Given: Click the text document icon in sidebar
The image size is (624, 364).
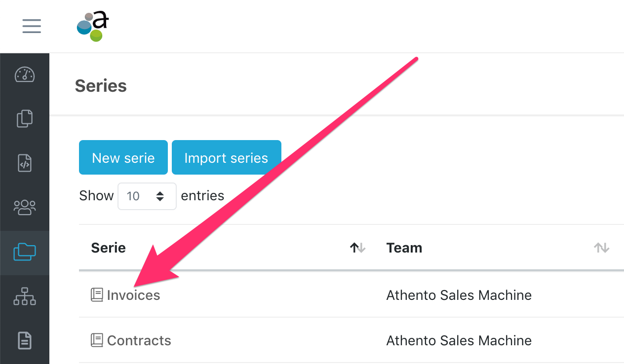Looking at the screenshot, I should pyautogui.click(x=25, y=340).
